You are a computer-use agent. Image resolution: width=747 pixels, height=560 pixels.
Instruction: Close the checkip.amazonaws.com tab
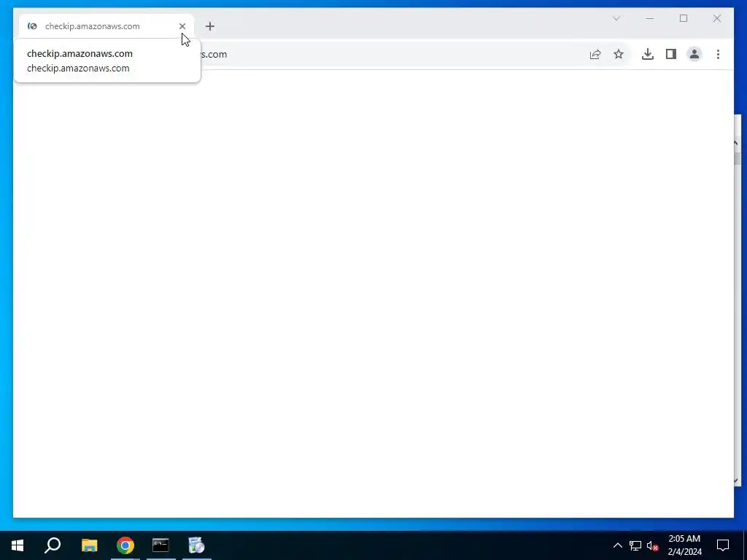(x=182, y=26)
